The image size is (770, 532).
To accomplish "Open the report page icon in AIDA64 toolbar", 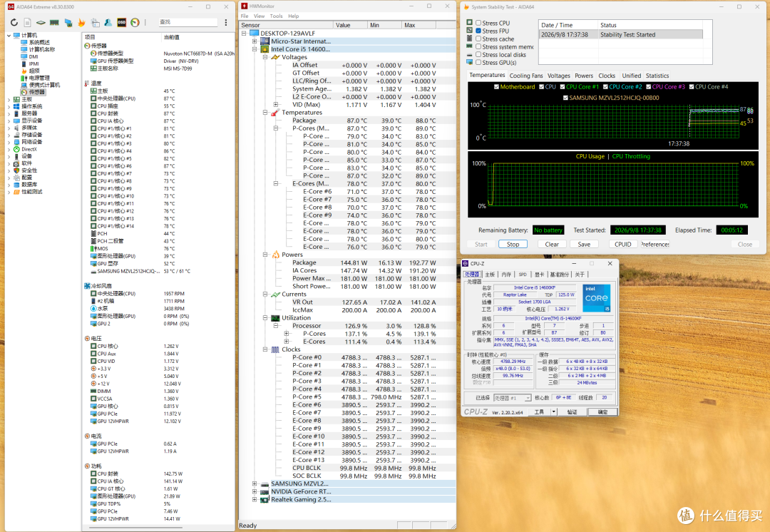I will 28,23.
